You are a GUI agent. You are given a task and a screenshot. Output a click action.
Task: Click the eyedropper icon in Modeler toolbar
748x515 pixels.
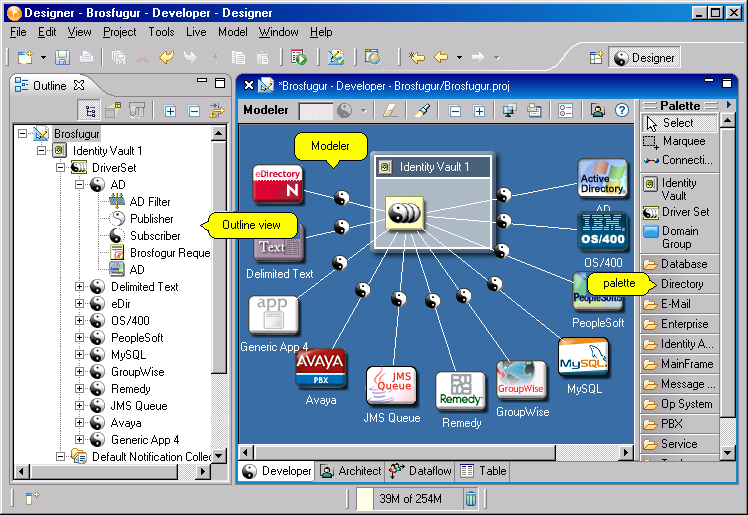point(422,111)
